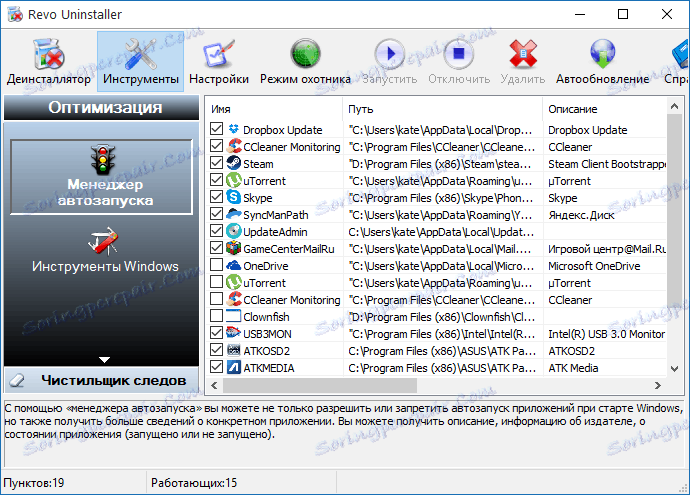Open Автообновление globe icon
Screen dimensions: 690x495
(602, 54)
